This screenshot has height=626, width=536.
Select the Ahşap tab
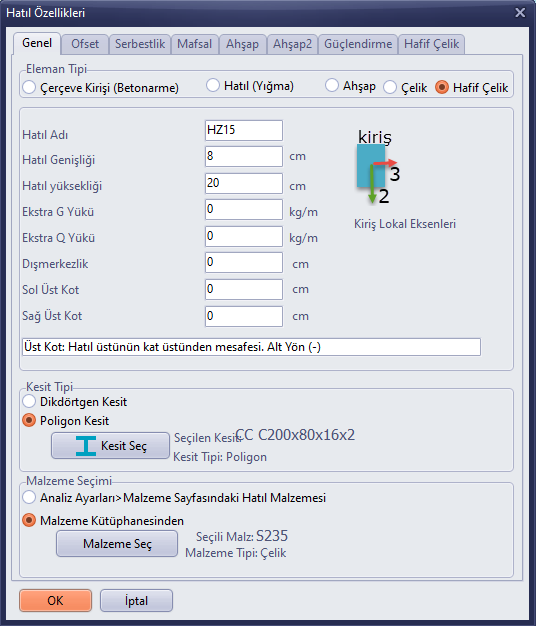coord(243,44)
